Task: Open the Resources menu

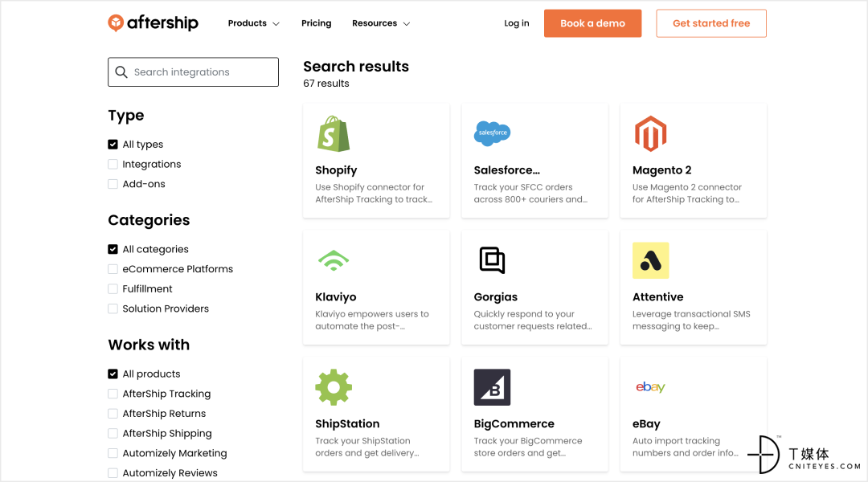Action: [375, 23]
